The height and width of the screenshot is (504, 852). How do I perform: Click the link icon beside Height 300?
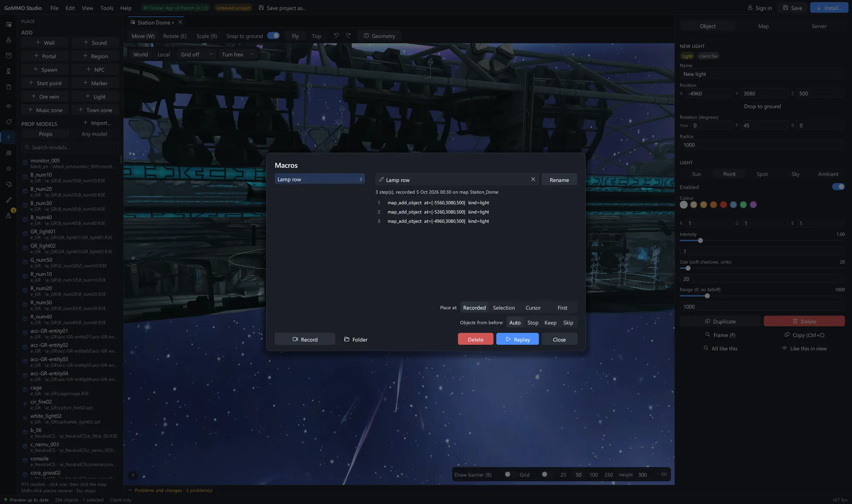[664, 474]
